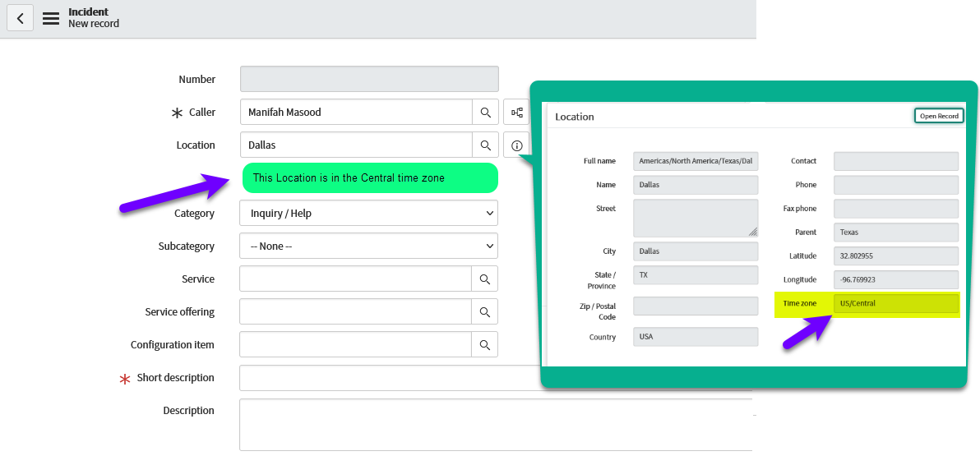Image resolution: width=980 pixels, height=456 pixels.
Task: Click the Phone field in popup
Action: (896, 184)
